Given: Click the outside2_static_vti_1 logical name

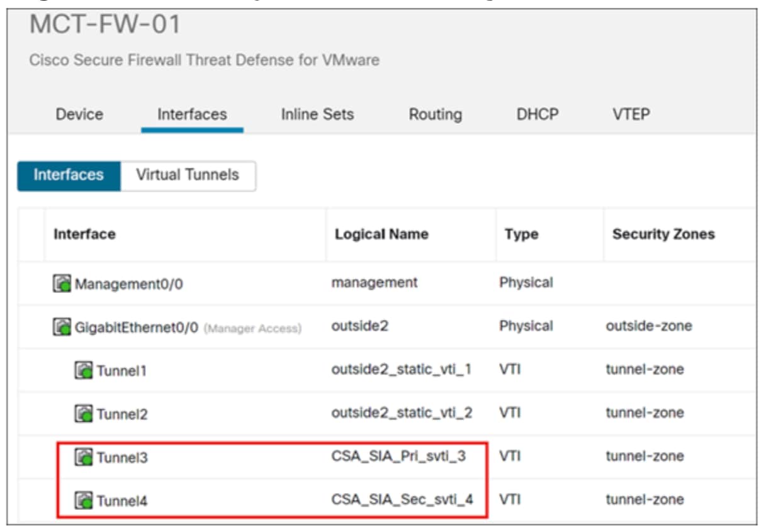Looking at the screenshot, I should pos(402,370).
